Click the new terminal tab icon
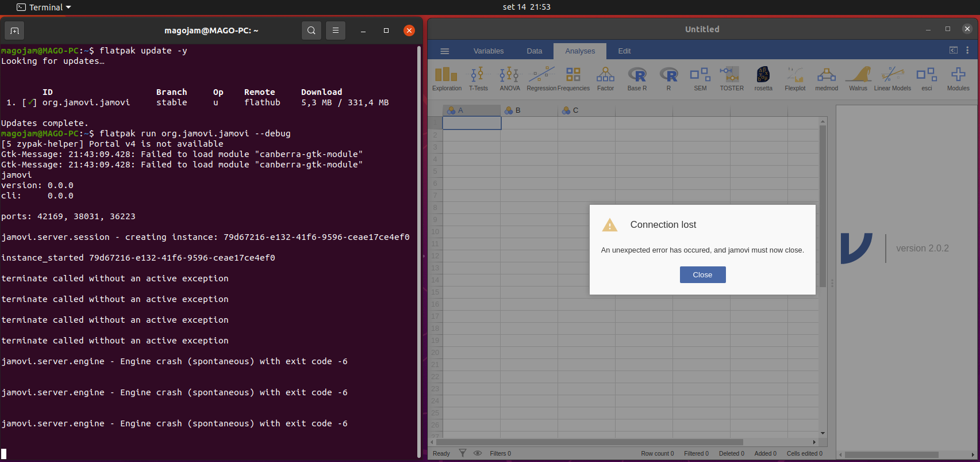This screenshot has height=462, width=980. point(15,30)
